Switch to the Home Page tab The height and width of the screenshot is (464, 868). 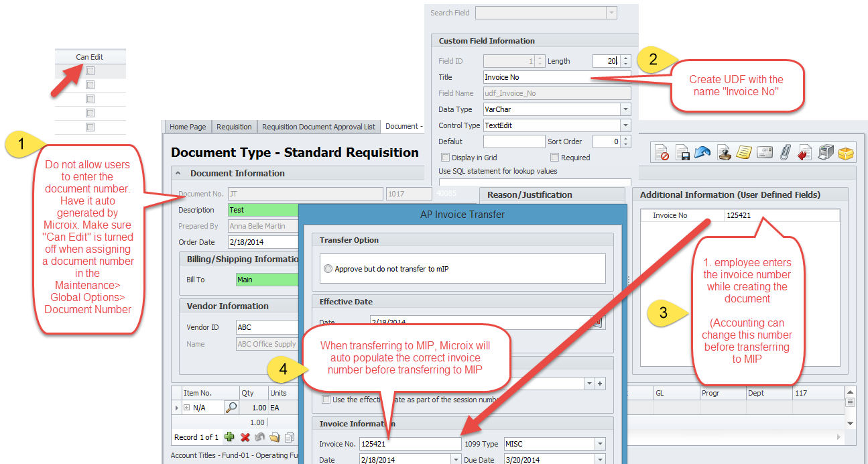[x=188, y=127]
